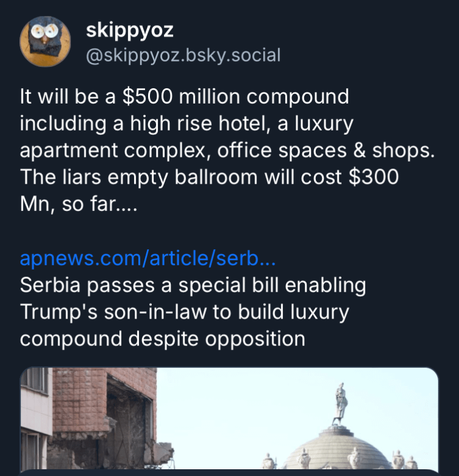Screen dimensions: 459x476
Task: Click the Serbia special bill headline
Action: pyautogui.click(x=193, y=285)
